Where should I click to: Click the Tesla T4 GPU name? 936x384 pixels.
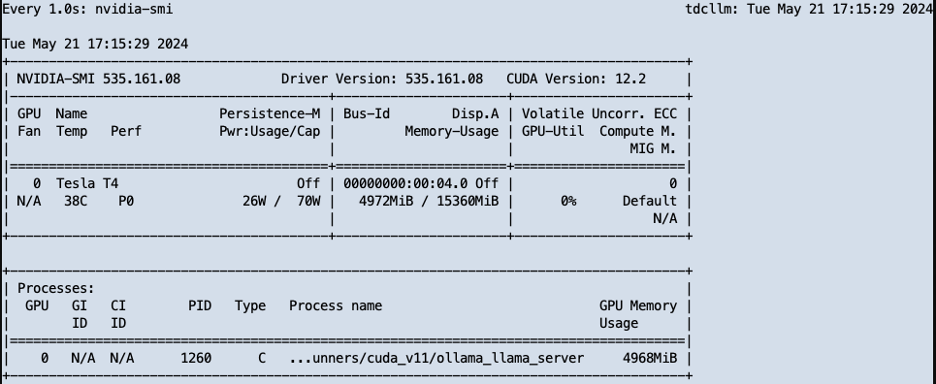click(87, 183)
